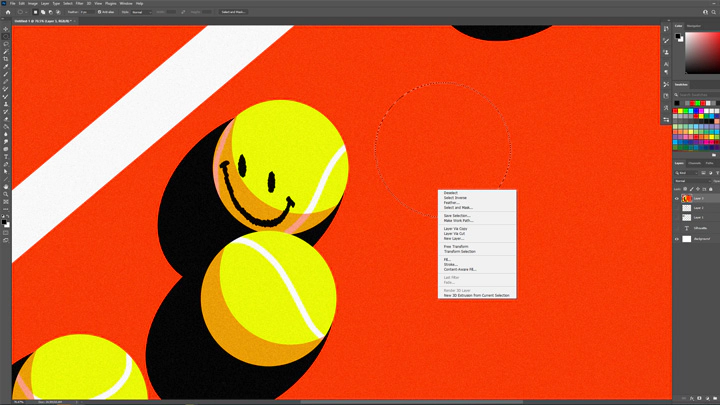Screen dimensions: 720x405
Task: Click the Search Swatches field
Action: 699,95
